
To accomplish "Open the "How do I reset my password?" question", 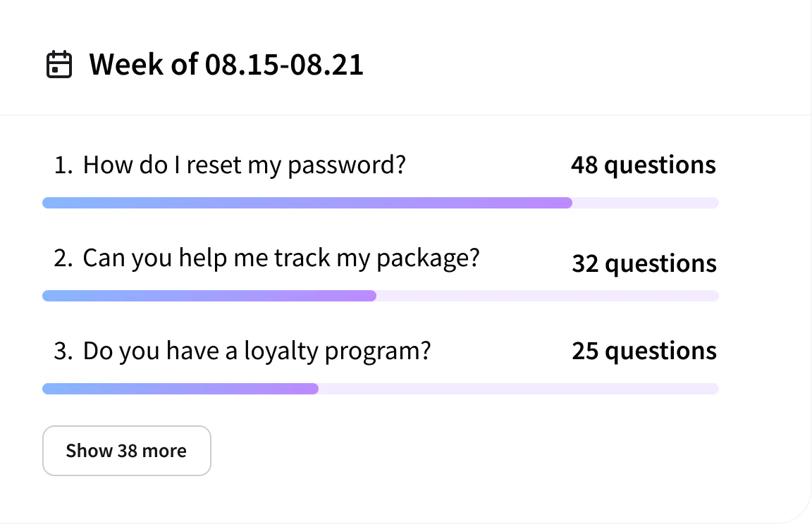I will [244, 165].
